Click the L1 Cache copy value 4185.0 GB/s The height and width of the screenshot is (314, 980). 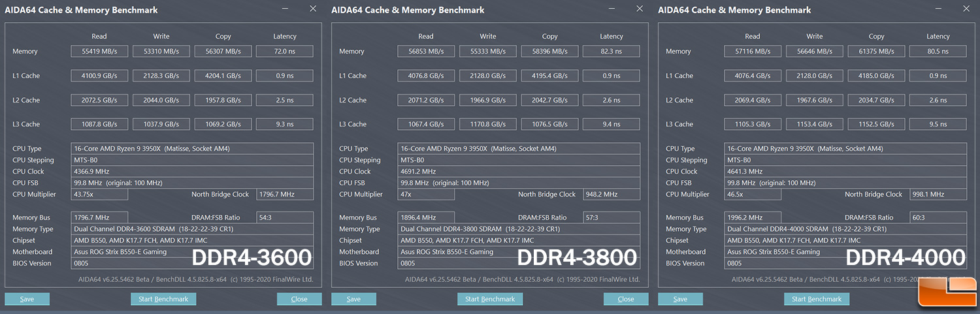[x=876, y=76]
